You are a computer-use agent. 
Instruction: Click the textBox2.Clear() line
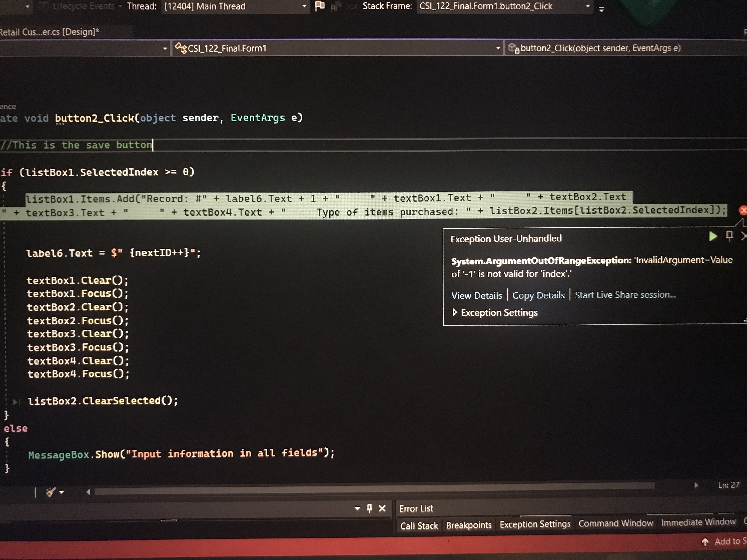click(78, 307)
